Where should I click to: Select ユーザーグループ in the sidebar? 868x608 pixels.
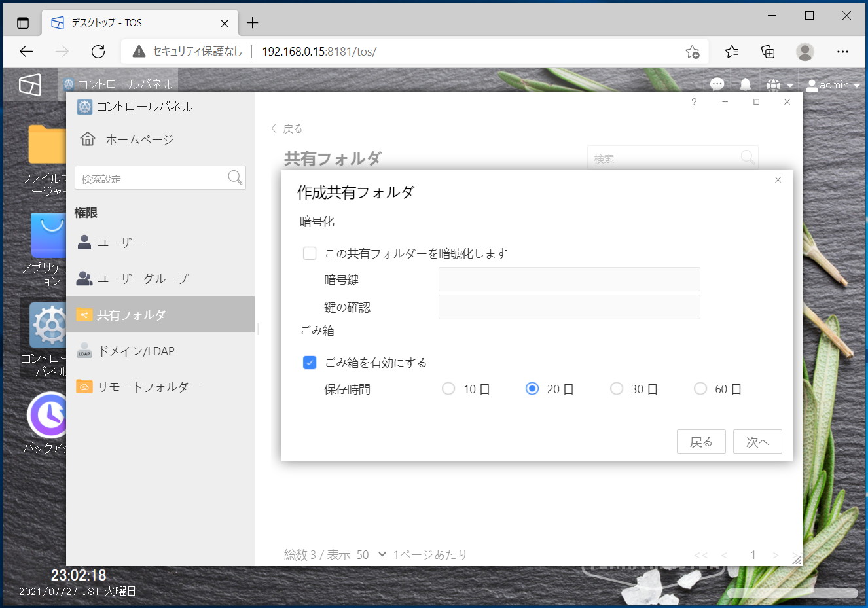(x=160, y=279)
